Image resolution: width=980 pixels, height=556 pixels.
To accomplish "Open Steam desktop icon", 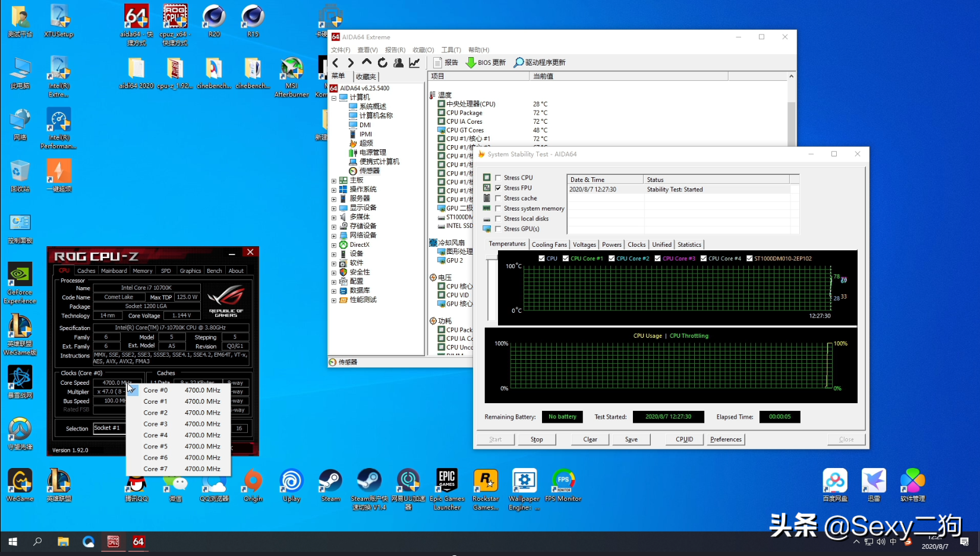I will click(330, 485).
